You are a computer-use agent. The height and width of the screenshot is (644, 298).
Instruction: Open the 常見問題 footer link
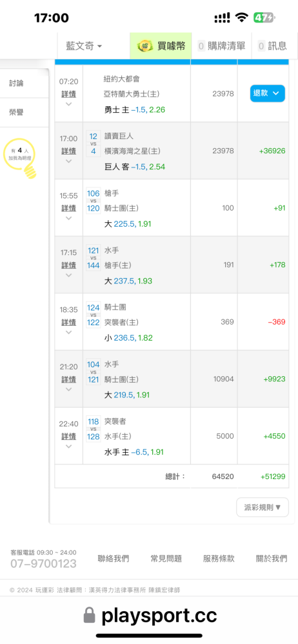click(x=166, y=558)
